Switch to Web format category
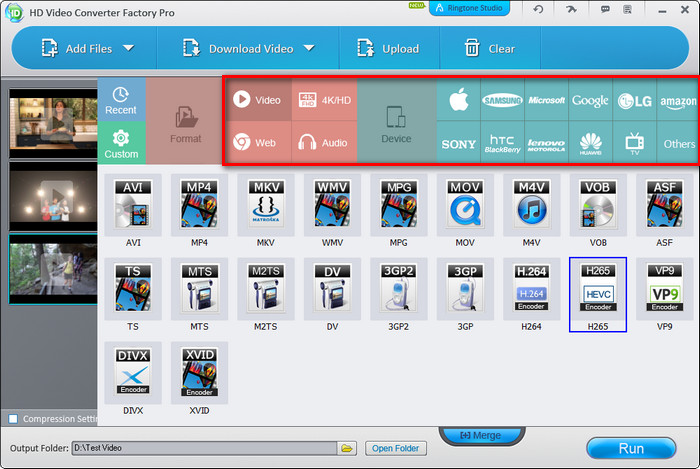Screen dimensions: 700x469 258,142
